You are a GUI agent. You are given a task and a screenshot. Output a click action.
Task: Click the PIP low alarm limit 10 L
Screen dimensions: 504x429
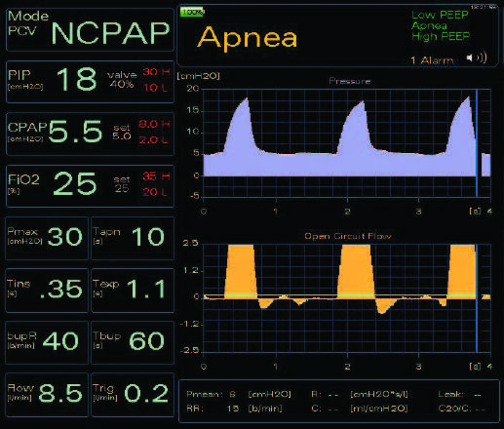(156, 88)
